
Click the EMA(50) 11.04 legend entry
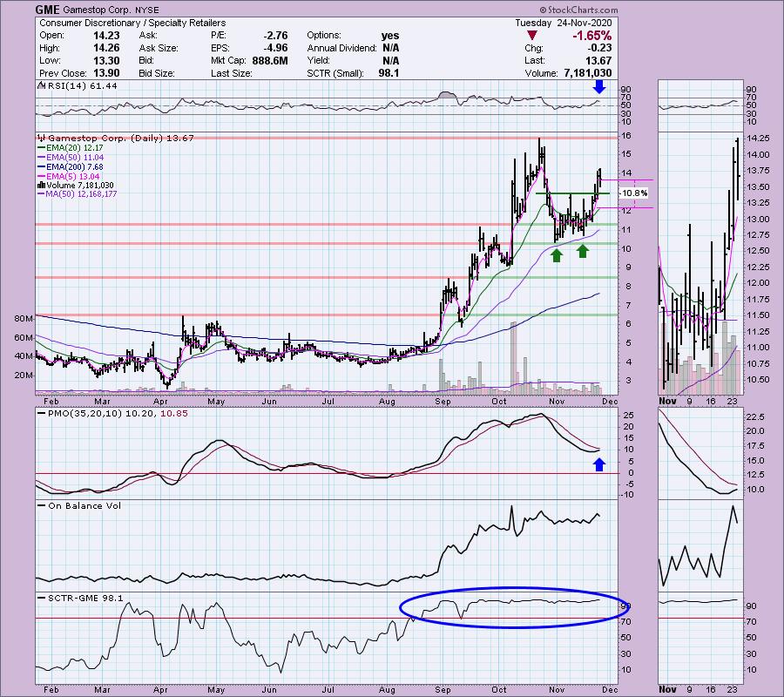pyautogui.click(x=75, y=158)
